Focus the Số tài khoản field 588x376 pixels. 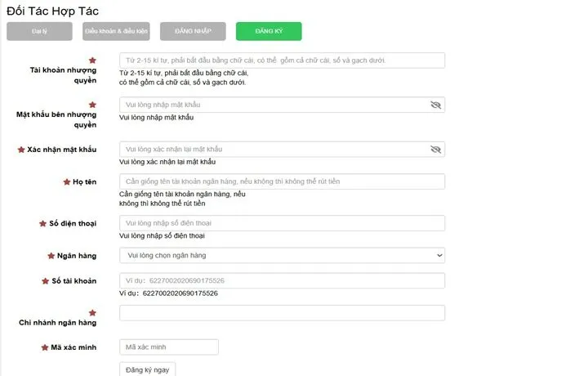click(282, 280)
